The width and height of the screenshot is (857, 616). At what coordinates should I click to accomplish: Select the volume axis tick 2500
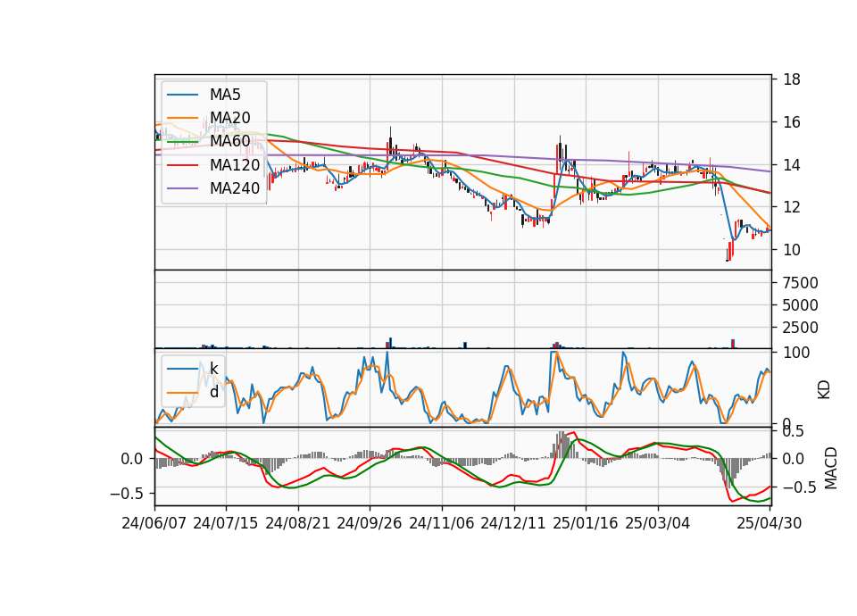point(800,328)
